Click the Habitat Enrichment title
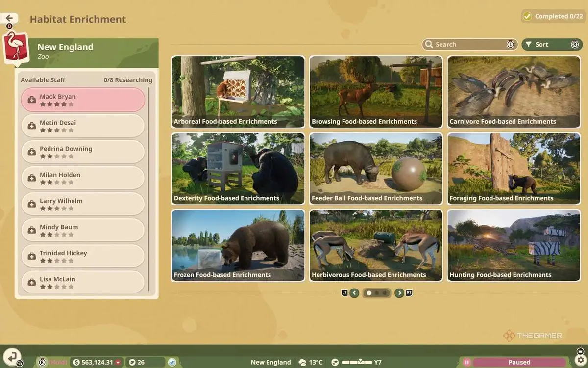Image resolution: width=588 pixels, height=368 pixels. (78, 19)
